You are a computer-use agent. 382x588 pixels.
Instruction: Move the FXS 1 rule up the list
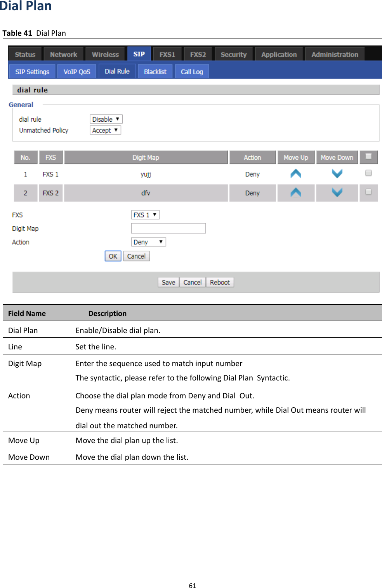pyautogui.click(x=296, y=174)
